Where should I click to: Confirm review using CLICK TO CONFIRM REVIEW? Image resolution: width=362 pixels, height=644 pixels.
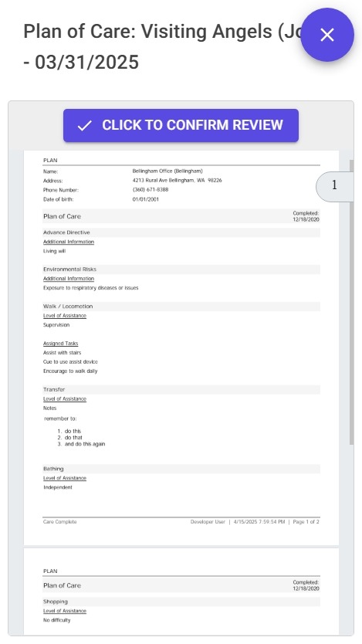click(x=181, y=125)
